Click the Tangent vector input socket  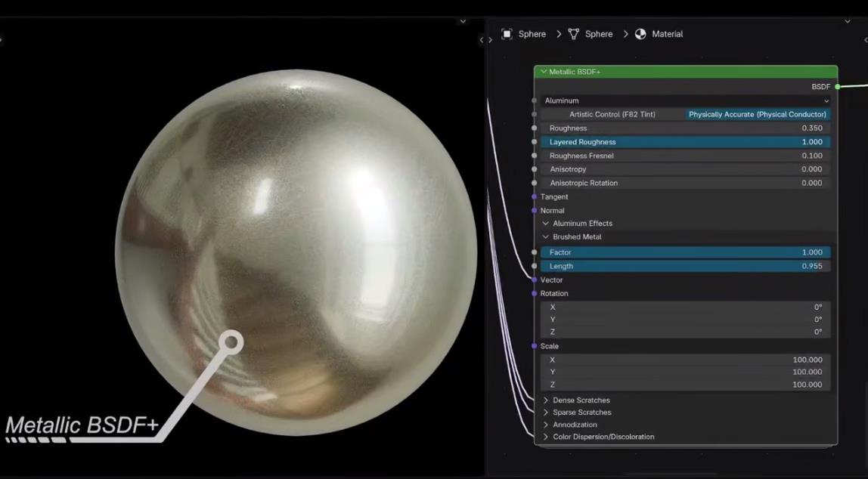click(535, 197)
